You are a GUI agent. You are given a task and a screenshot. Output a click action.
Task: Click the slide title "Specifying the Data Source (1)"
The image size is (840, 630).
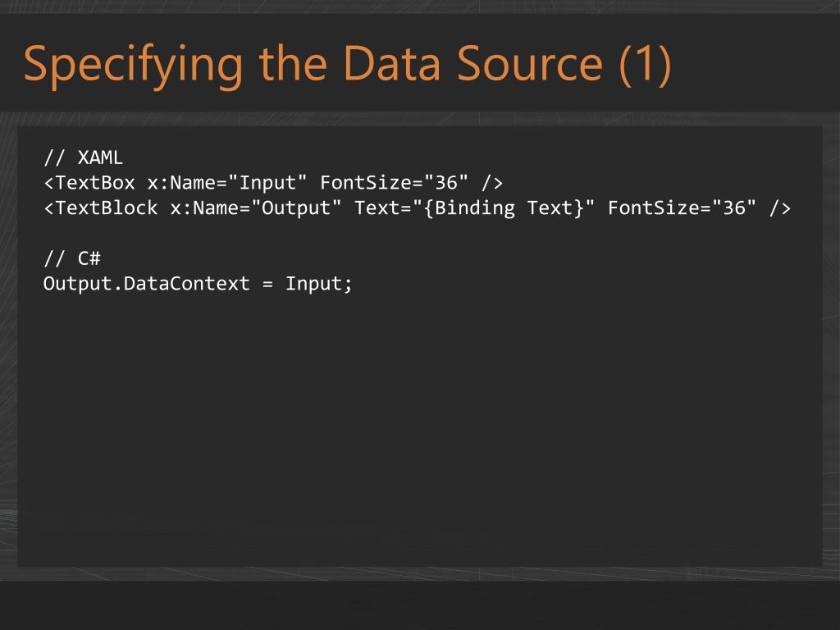(x=347, y=65)
